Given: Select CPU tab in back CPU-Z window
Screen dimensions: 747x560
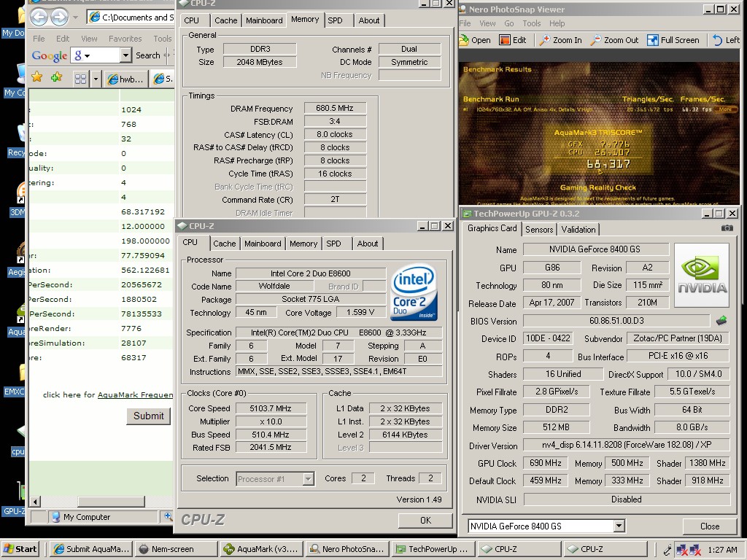Looking at the screenshot, I should [192, 20].
